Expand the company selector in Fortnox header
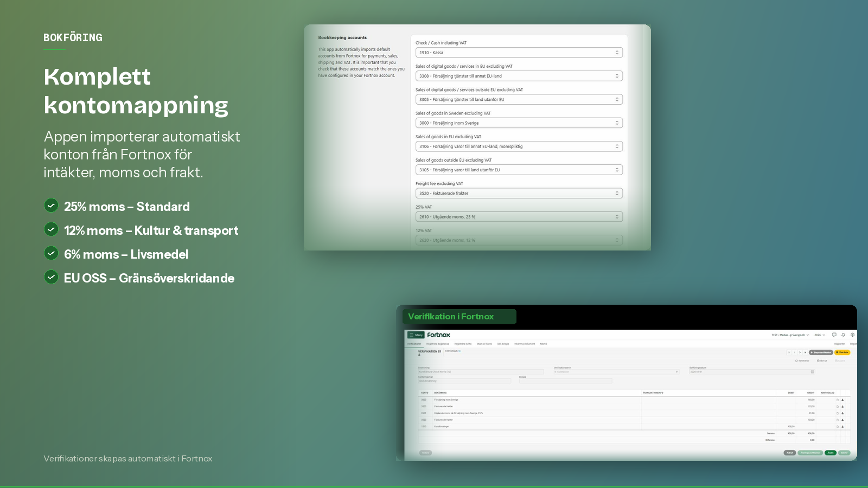The width and height of the screenshot is (868, 488). (x=790, y=335)
